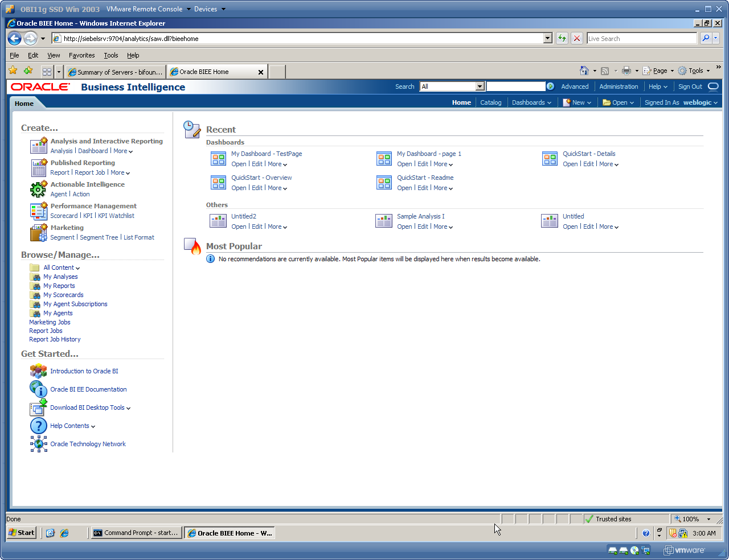Click inside the browser address bar
The image size is (729, 560).
[285, 38]
